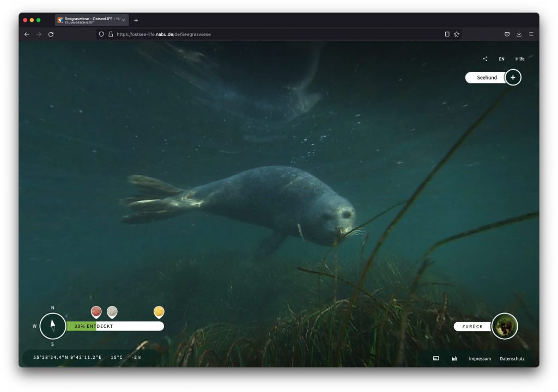Image resolution: width=558 pixels, height=392 pixels.
Task: Open a new tab with plus button
Action: (x=136, y=20)
